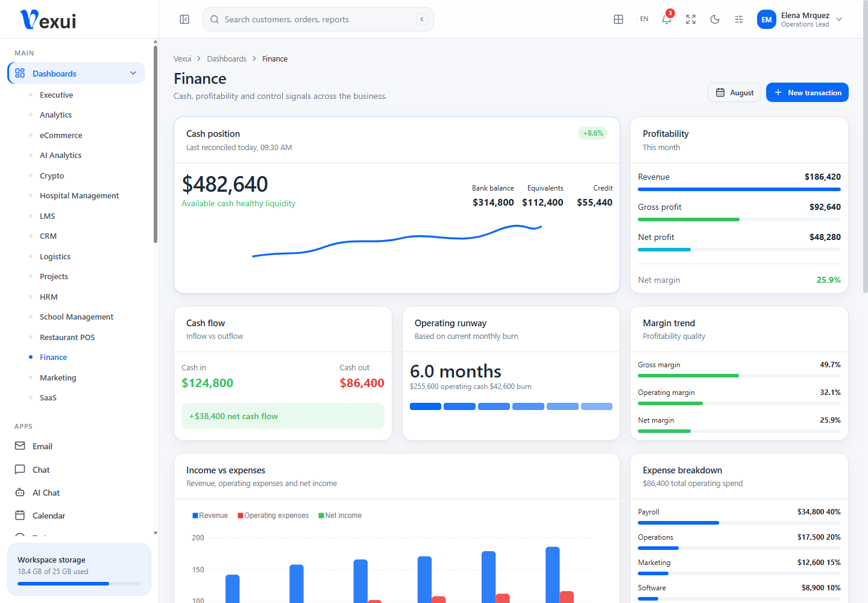The image size is (868, 603).
Task: Click the Vexui logo
Action: pos(48,20)
